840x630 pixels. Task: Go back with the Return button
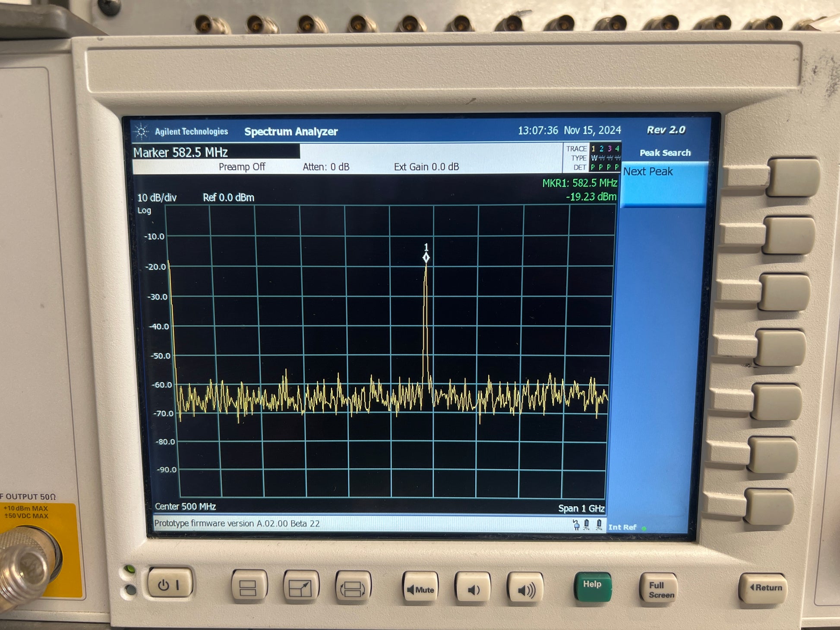(x=763, y=588)
